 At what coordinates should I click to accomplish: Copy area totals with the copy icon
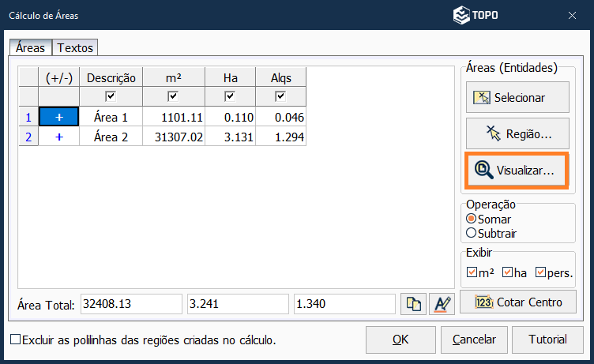(x=413, y=305)
